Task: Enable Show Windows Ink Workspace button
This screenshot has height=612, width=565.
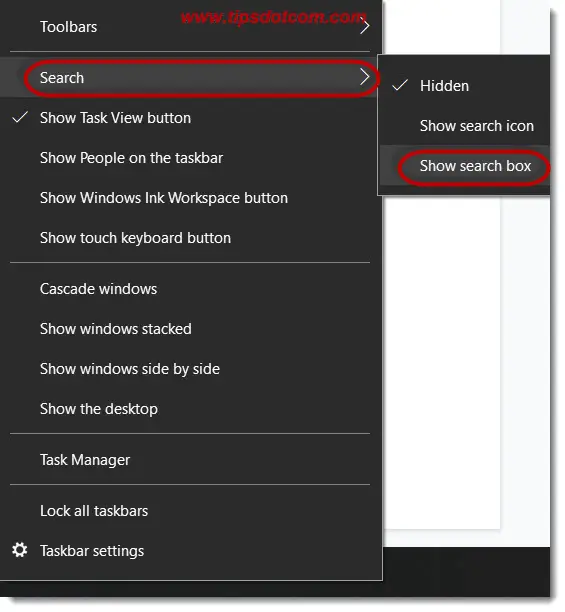Action: [x=191, y=198]
